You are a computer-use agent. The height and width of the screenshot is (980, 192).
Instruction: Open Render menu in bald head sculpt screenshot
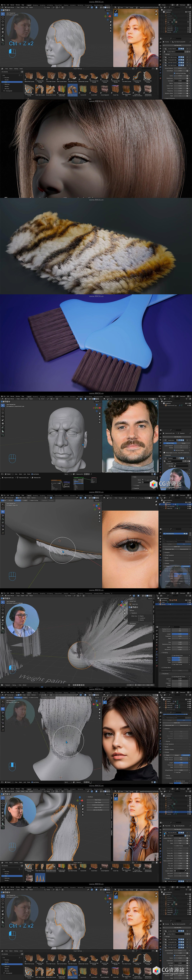pyautogui.click(x=12, y=396)
